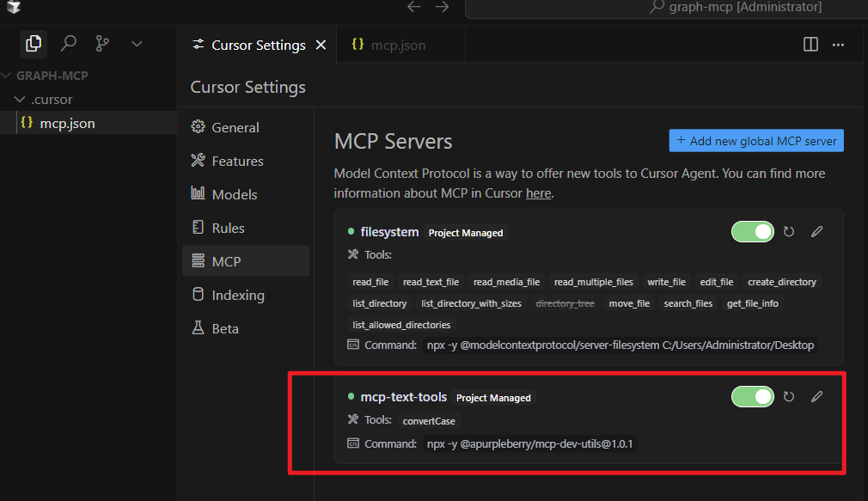Edit the filesystem server with pencil icon

pos(816,232)
